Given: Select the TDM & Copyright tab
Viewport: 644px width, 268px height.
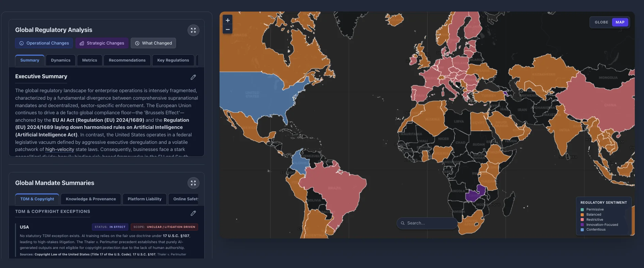Looking at the screenshot, I should [x=37, y=199].
